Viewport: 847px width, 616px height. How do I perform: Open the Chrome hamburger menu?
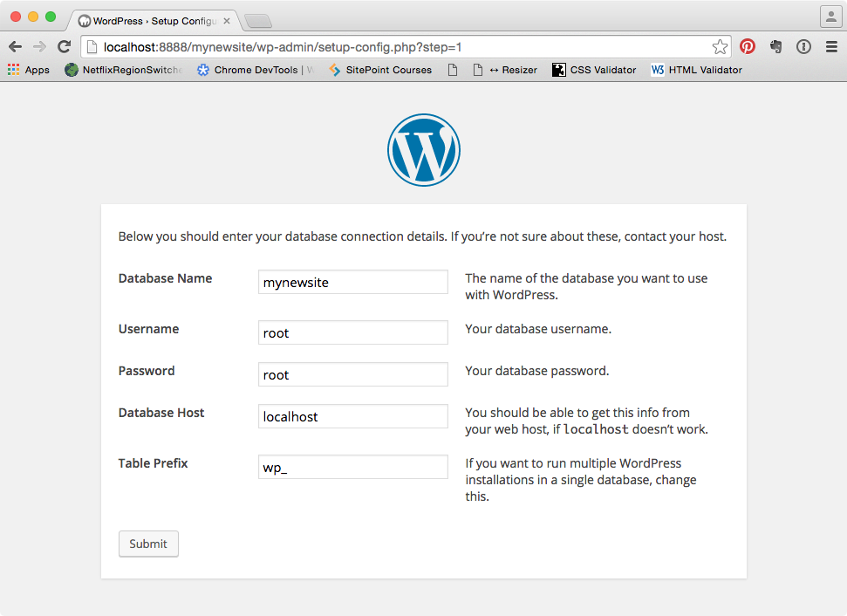[831, 46]
